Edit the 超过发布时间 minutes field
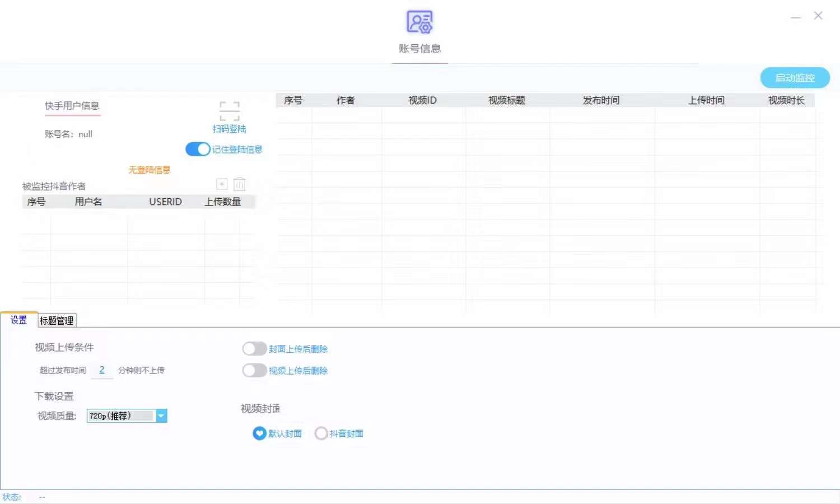The width and height of the screenshot is (840, 504). point(102,370)
